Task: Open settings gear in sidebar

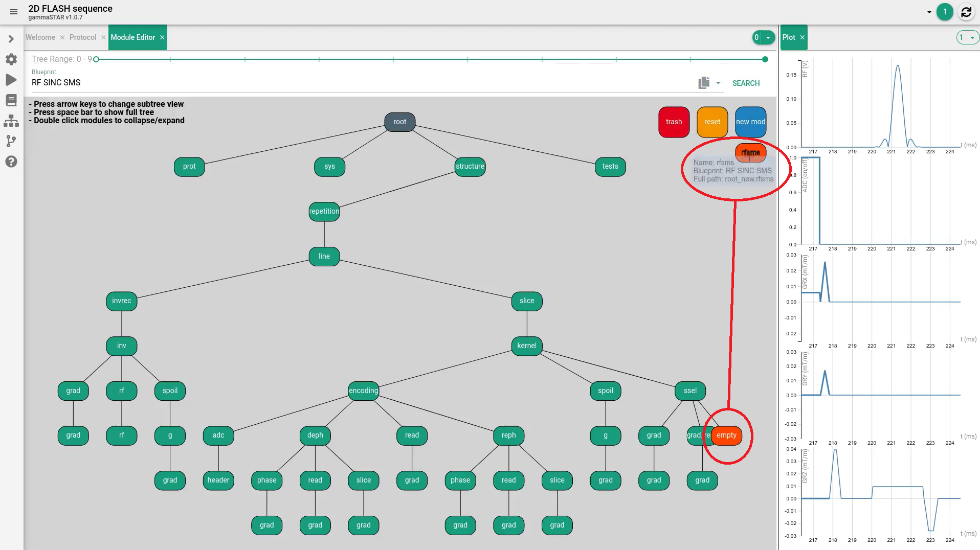Action: (x=11, y=59)
